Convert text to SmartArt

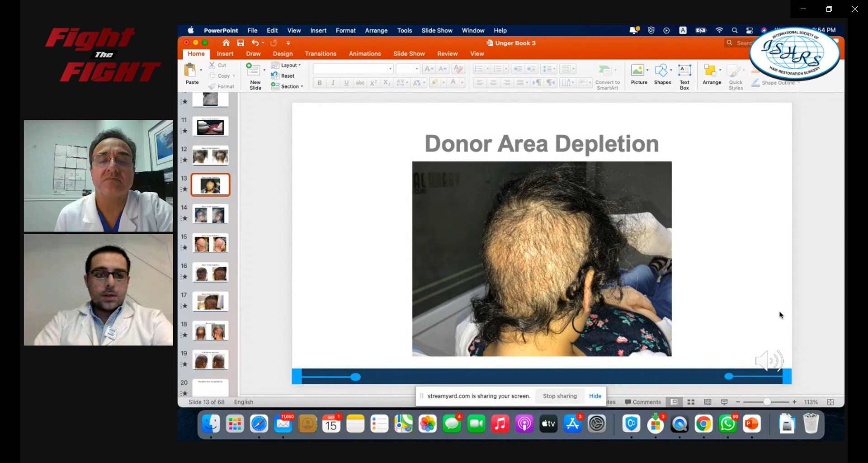click(607, 77)
